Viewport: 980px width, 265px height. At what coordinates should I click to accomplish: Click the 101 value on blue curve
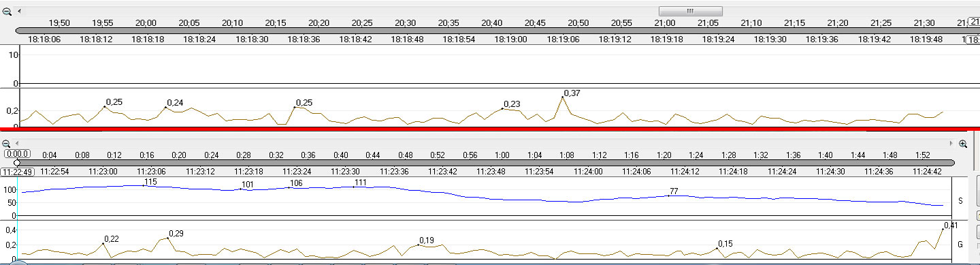point(247,185)
